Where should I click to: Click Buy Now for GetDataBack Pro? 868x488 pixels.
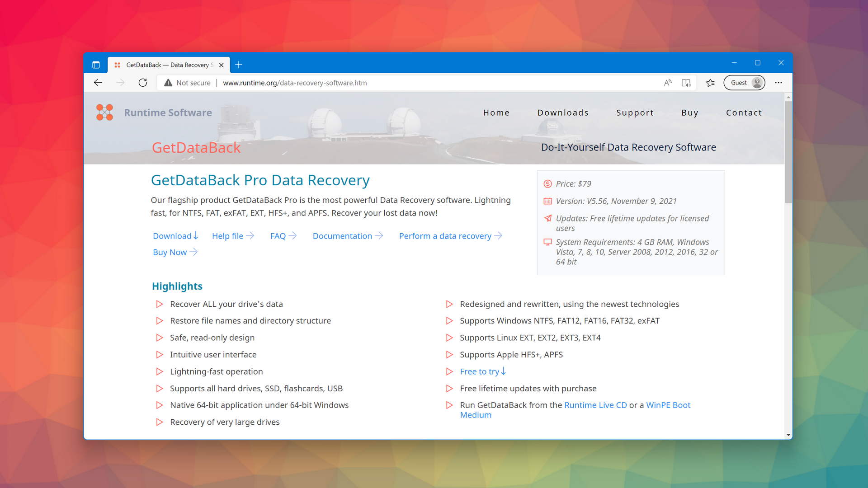170,252
